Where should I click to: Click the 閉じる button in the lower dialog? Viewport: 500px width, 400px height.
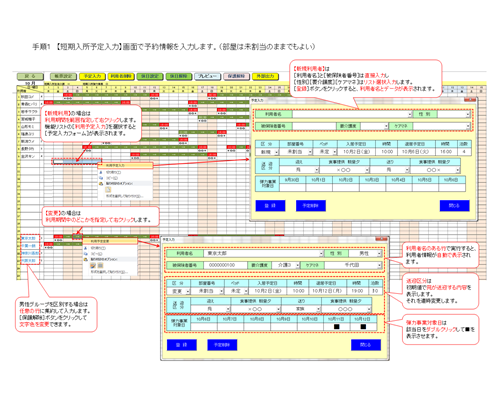click(366, 345)
